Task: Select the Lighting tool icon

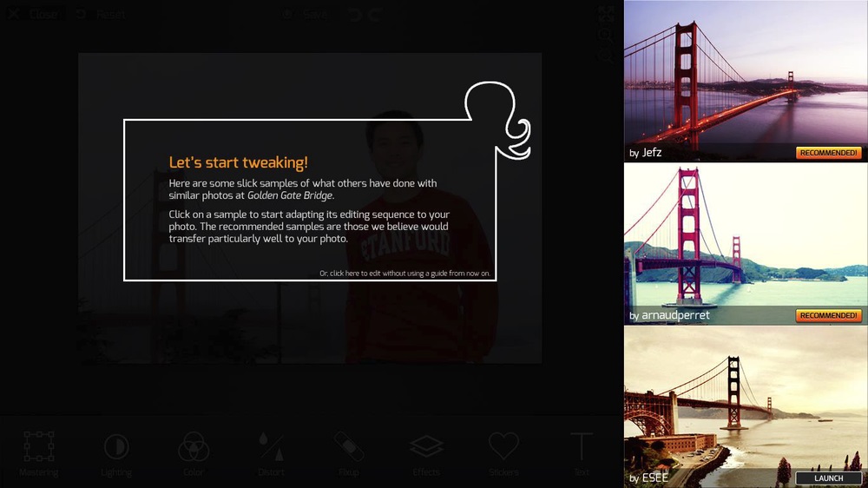Action: click(x=116, y=453)
